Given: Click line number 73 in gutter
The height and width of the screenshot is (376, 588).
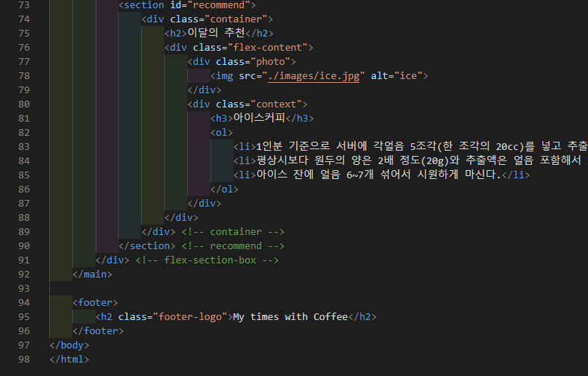Looking at the screenshot, I should 24,5.
